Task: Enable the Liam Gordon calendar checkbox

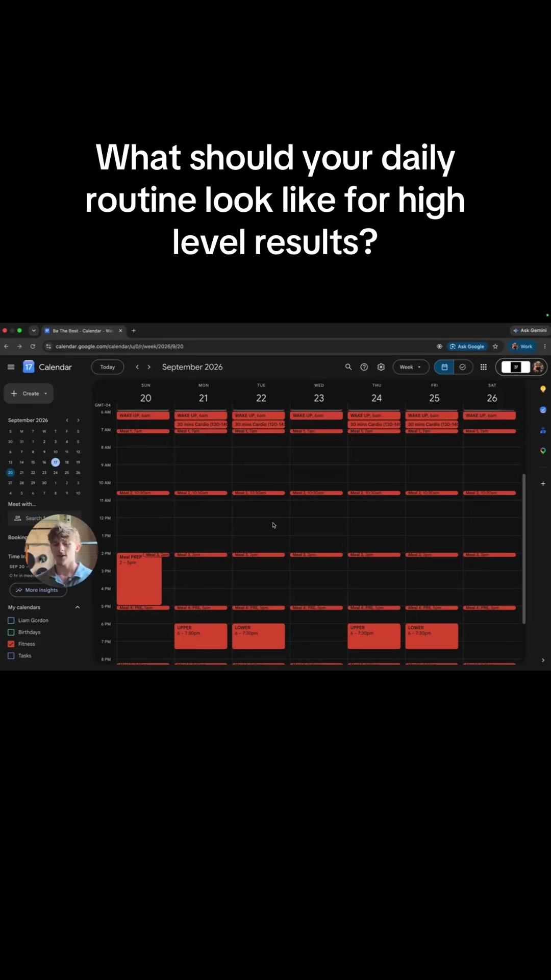Action: (x=11, y=621)
